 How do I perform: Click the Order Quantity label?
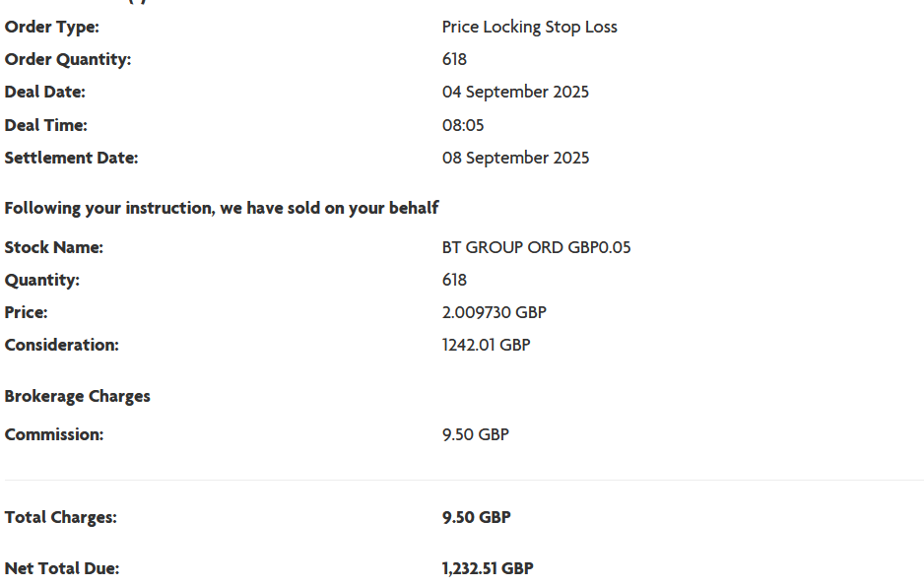coord(68,59)
